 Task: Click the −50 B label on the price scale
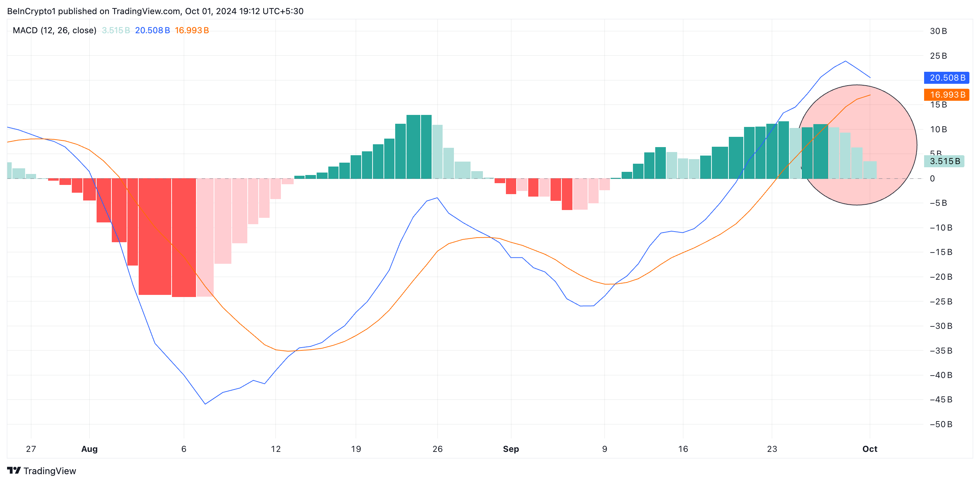(941, 424)
